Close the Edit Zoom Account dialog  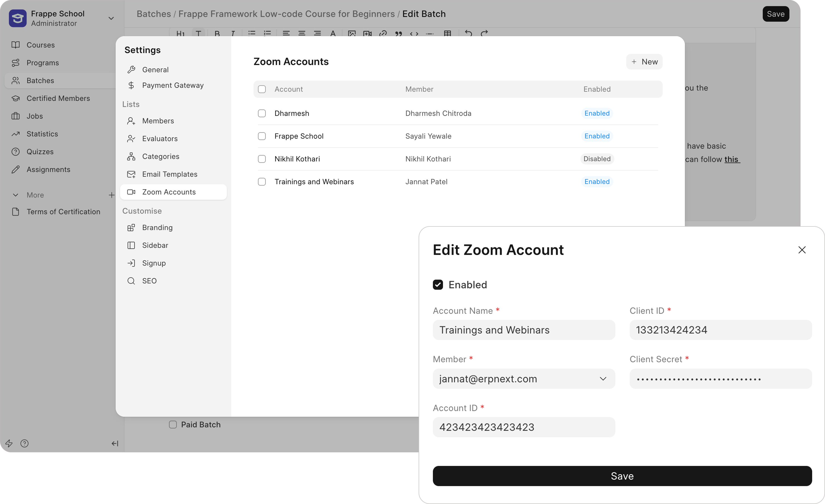tap(802, 250)
